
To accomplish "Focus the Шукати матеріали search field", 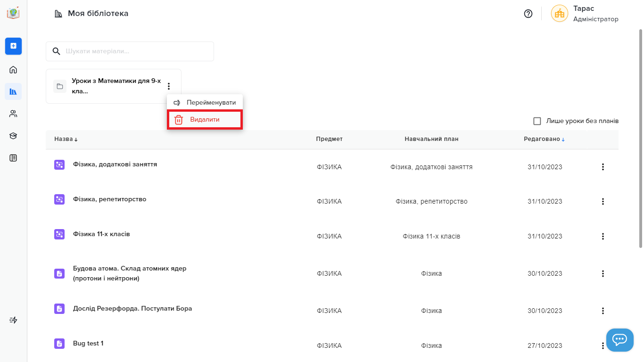I will point(130,51).
